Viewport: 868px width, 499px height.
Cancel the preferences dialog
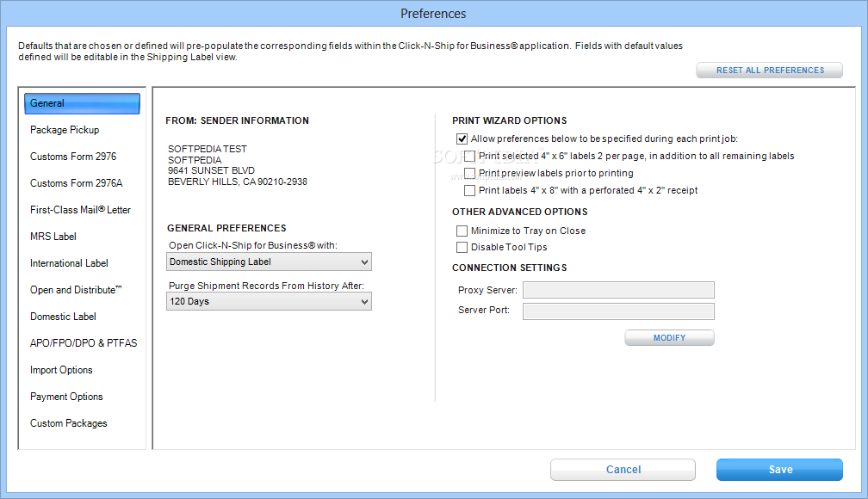623,470
